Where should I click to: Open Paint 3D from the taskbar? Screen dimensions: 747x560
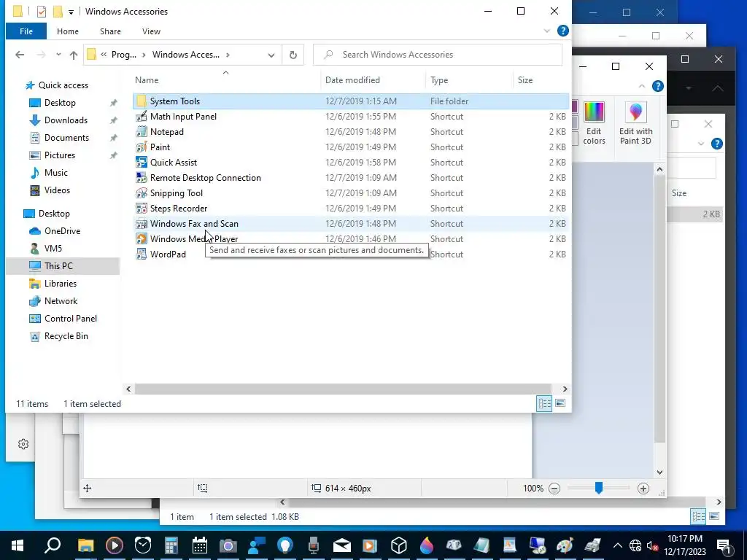(427, 545)
